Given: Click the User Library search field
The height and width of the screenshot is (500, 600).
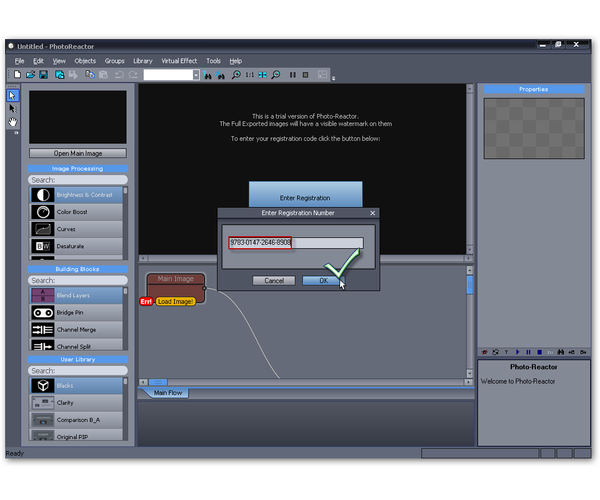Looking at the screenshot, I should click(x=78, y=371).
